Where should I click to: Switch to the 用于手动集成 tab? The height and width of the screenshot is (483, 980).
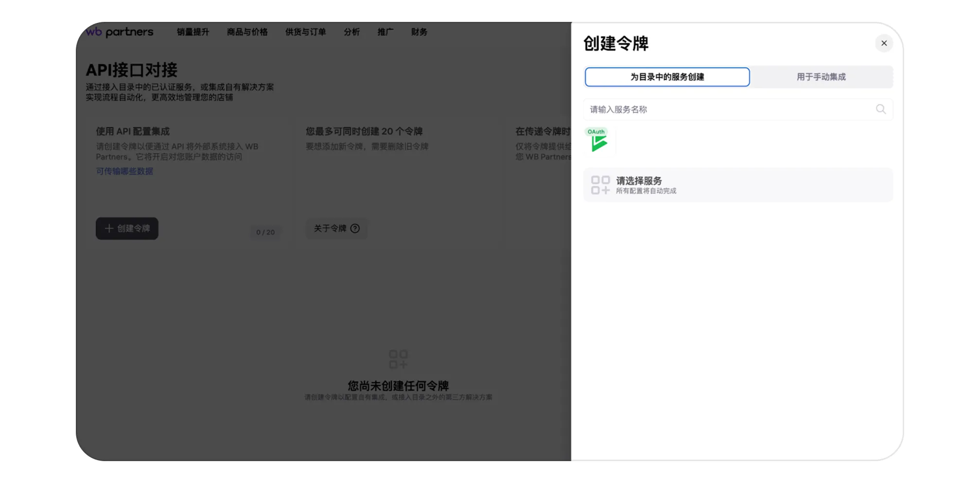[821, 77]
